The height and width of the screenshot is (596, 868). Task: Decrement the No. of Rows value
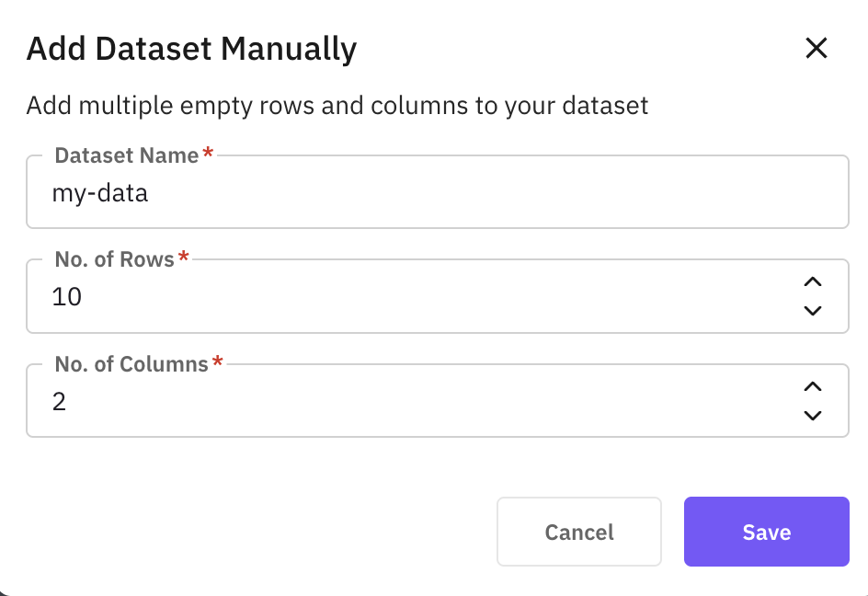tap(812, 311)
